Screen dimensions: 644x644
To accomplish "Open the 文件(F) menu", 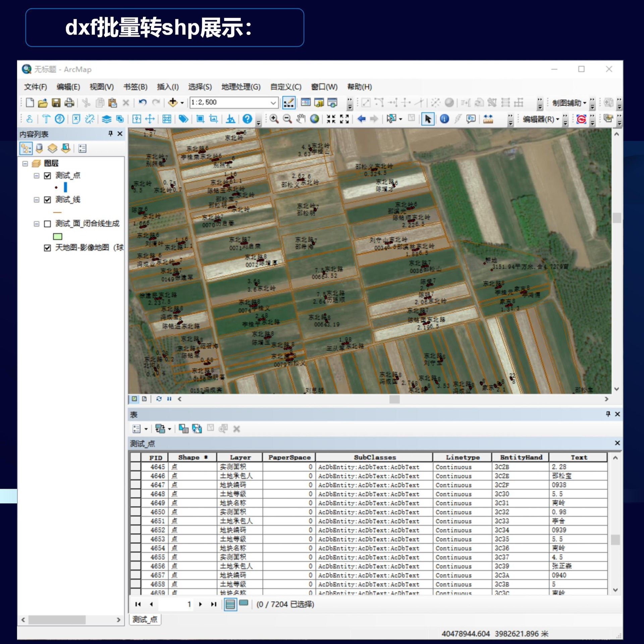I will [35, 87].
